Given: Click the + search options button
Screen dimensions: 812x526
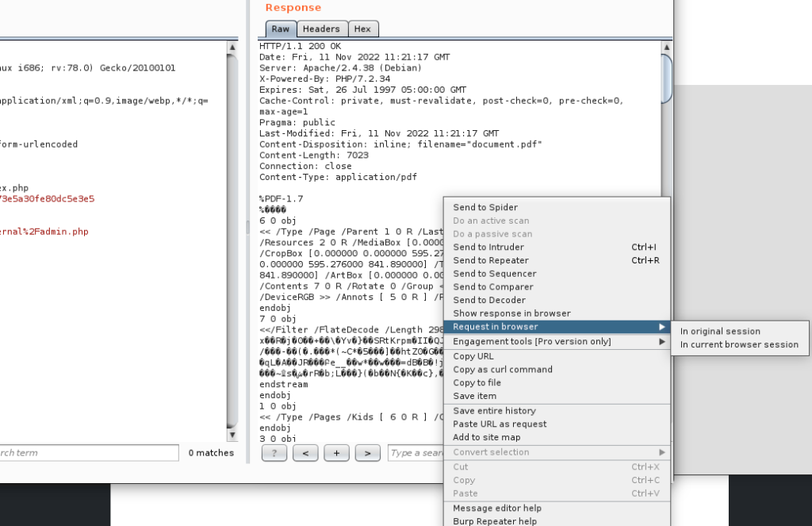Looking at the screenshot, I should pos(336,453).
